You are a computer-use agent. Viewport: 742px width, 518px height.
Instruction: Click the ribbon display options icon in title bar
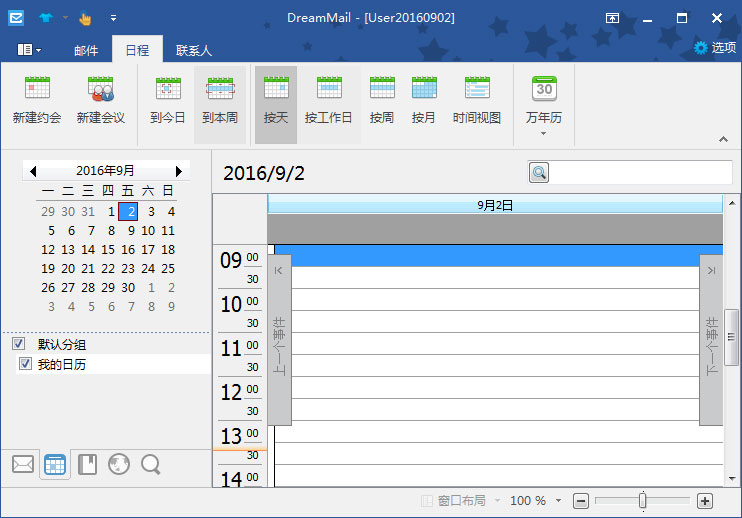tap(612, 18)
